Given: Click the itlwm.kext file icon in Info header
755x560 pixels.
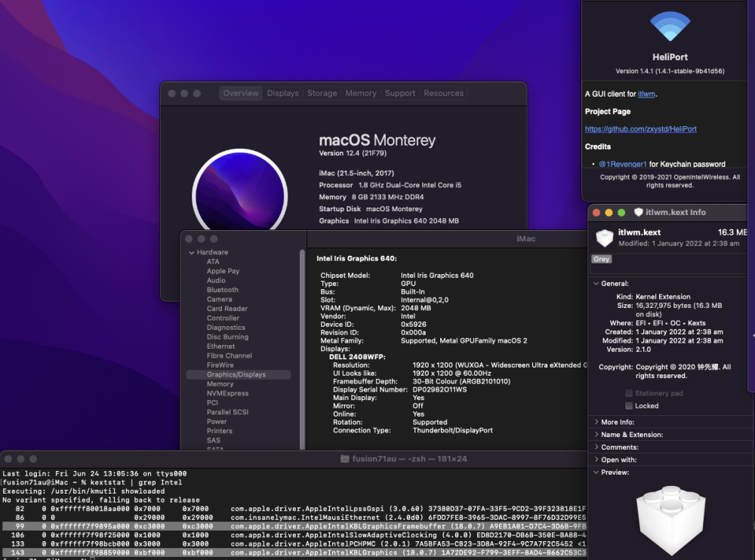Looking at the screenshot, I should 604,238.
